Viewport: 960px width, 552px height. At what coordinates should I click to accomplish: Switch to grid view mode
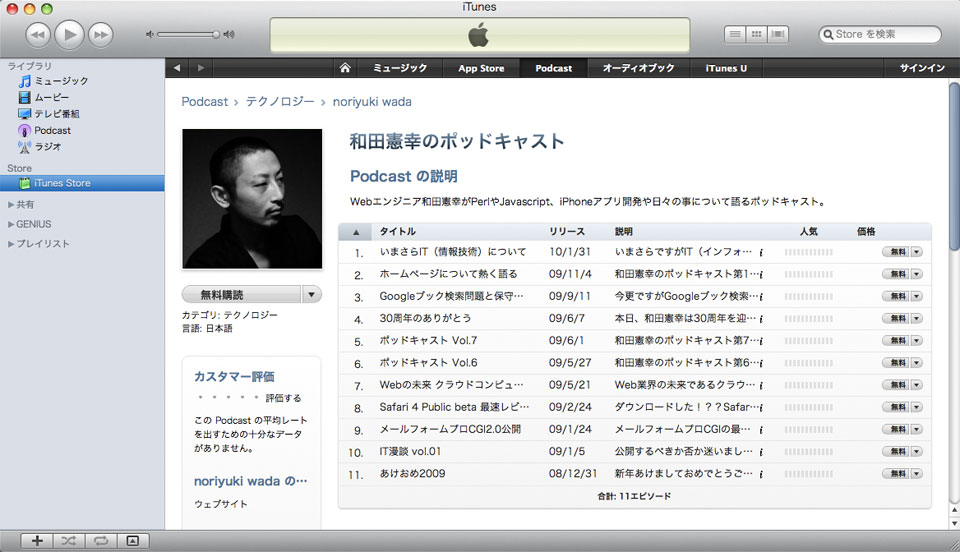(757, 34)
